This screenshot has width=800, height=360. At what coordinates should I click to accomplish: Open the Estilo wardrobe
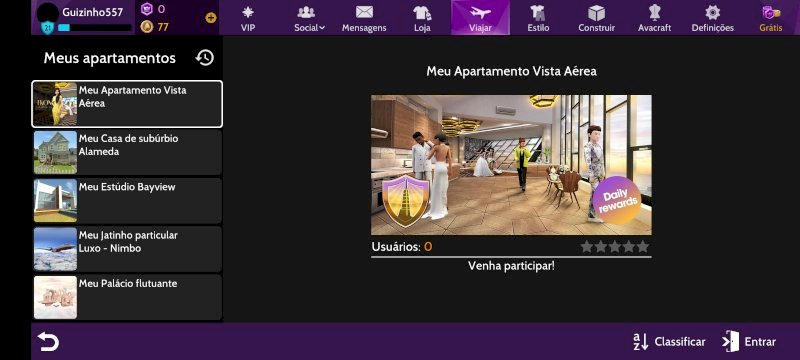538,18
